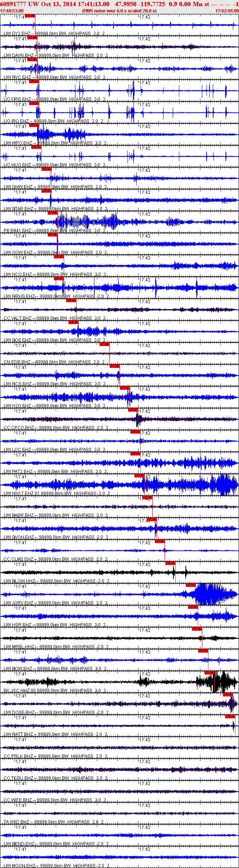The height and width of the screenshot is (868, 239).
Task: Select the TA I05D BHZ station label
Action: pos(16,822)
